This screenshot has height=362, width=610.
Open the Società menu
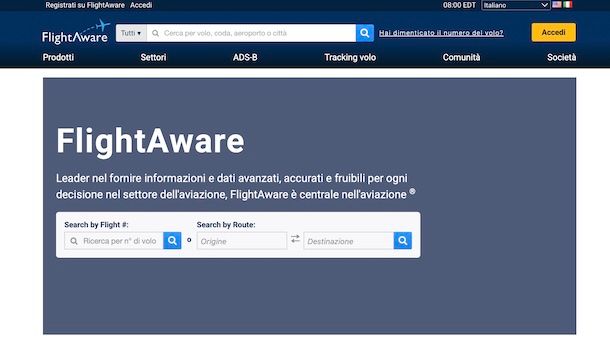pyautogui.click(x=561, y=57)
